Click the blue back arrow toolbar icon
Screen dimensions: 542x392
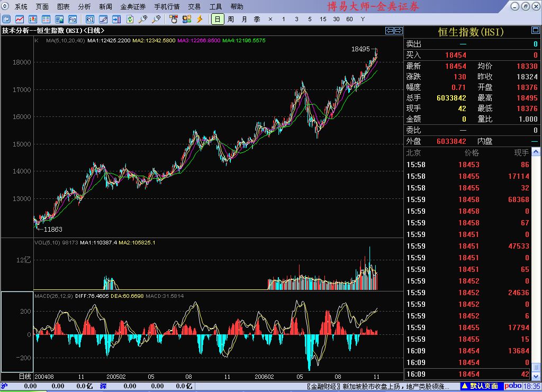click(x=6, y=19)
